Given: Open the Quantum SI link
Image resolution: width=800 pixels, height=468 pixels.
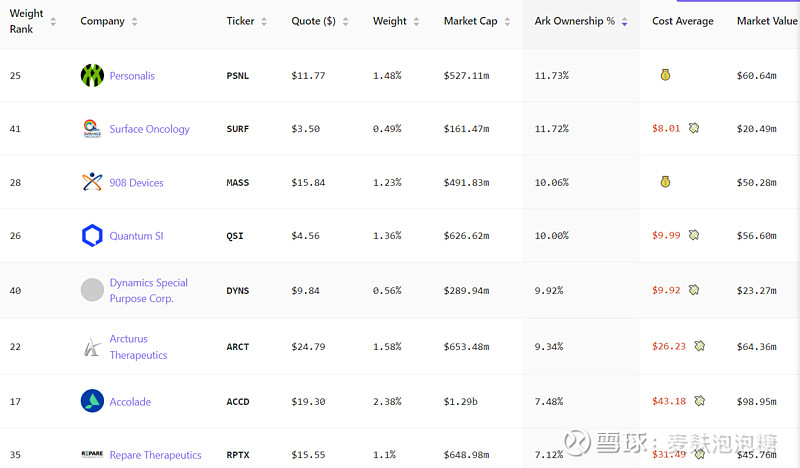Looking at the screenshot, I should pos(136,236).
